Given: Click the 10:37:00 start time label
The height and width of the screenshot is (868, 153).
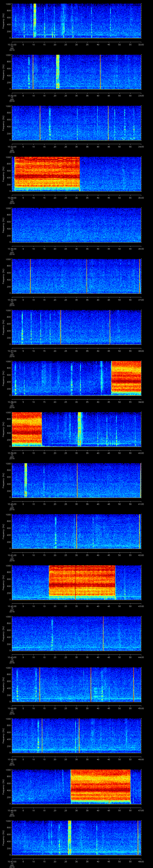Looking at the screenshot, I should click(x=12, y=351).
